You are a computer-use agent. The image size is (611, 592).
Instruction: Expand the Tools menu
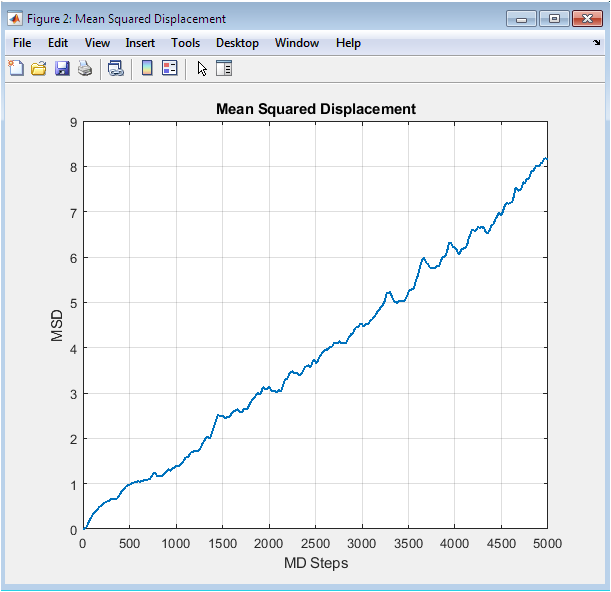pyautogui.click(x=185, y=43)
